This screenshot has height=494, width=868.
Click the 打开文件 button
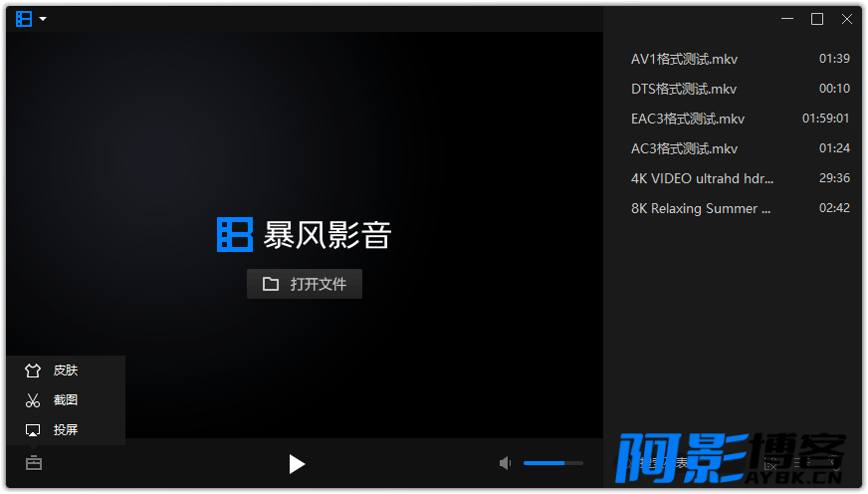tap(305, 284)
